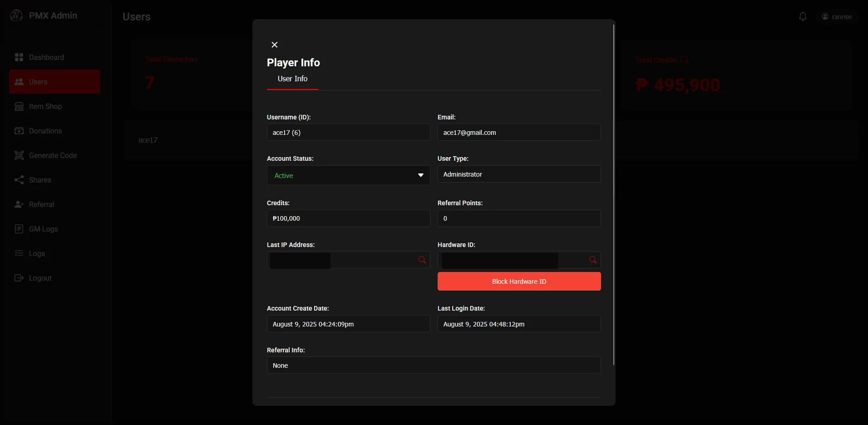Click the search icon in Last IP Address
868x425 pixels.
[422, 260]
